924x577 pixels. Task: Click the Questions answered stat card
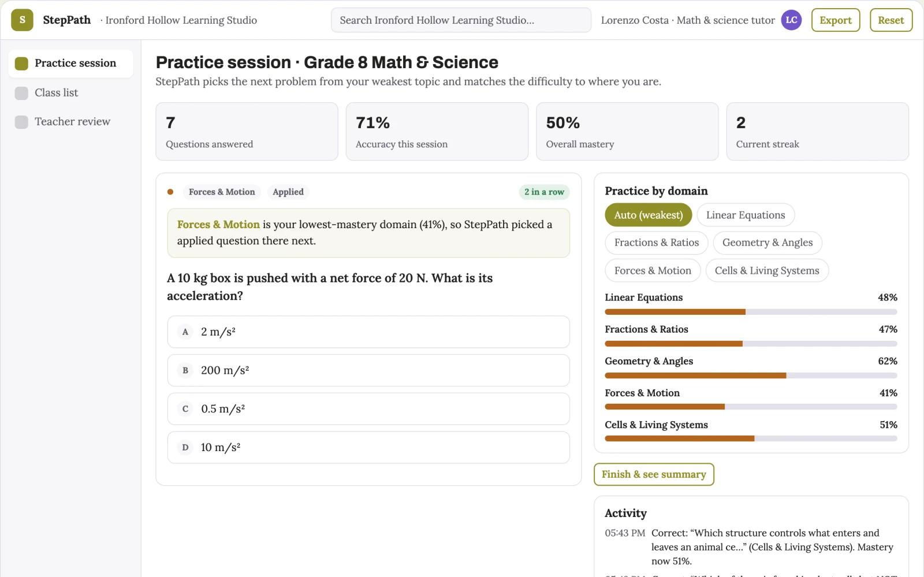pos(247,132)
